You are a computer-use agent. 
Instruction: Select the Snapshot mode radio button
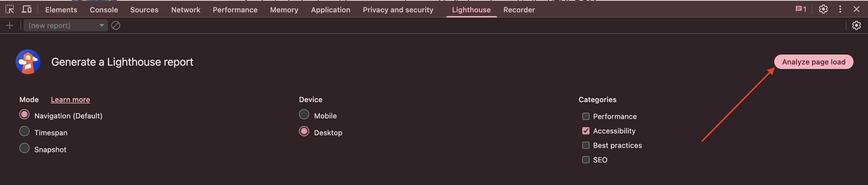[x=24, y=149]
